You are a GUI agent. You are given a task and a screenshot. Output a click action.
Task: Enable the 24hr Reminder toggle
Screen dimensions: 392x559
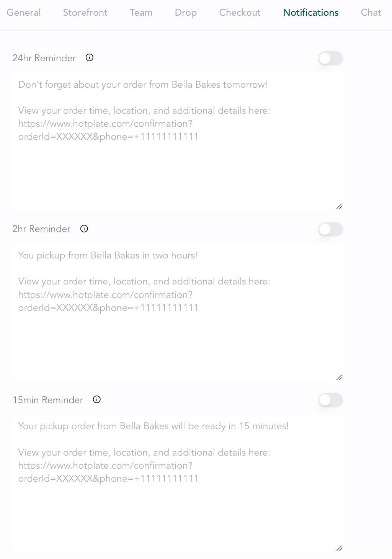pyautogui.click(x=330, y=58)
